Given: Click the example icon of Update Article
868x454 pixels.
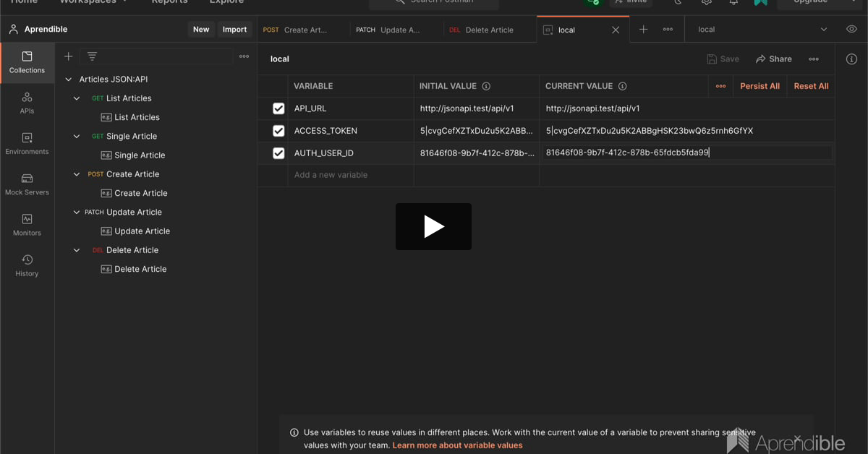Looking at the screenshot, I should click(106, 231).
